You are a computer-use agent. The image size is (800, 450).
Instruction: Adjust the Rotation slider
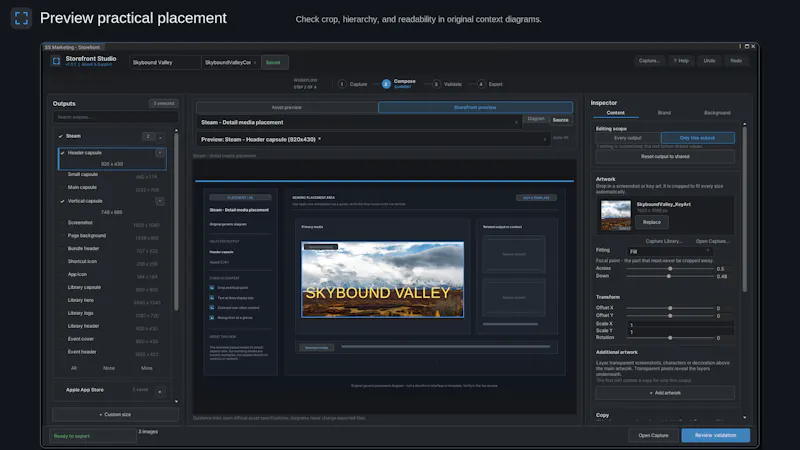(x=669, y=338)
